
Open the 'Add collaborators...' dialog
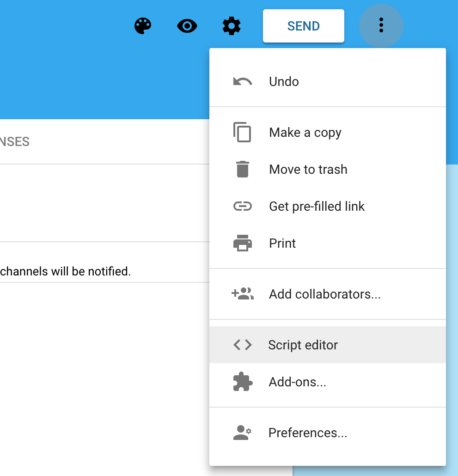coord(324,294)
